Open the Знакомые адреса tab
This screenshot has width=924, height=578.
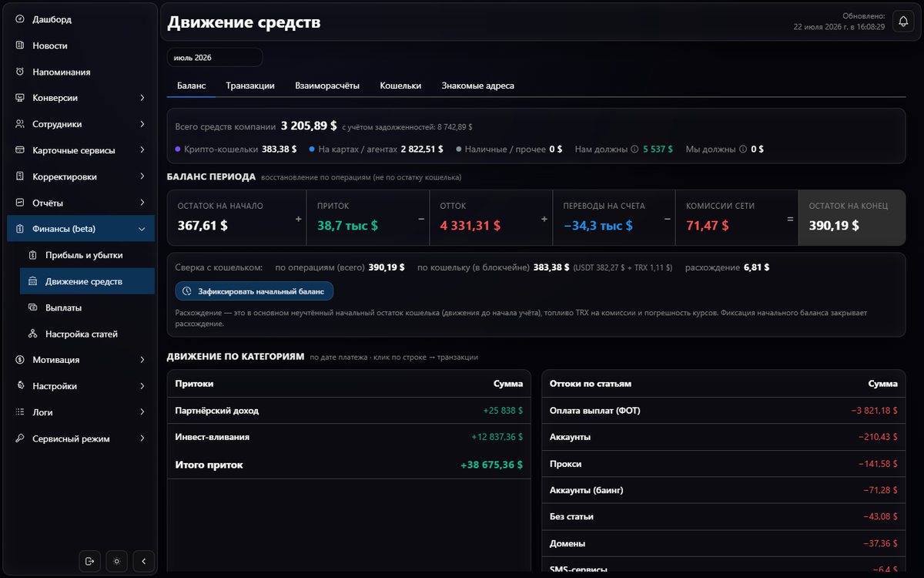coord(477,86)
